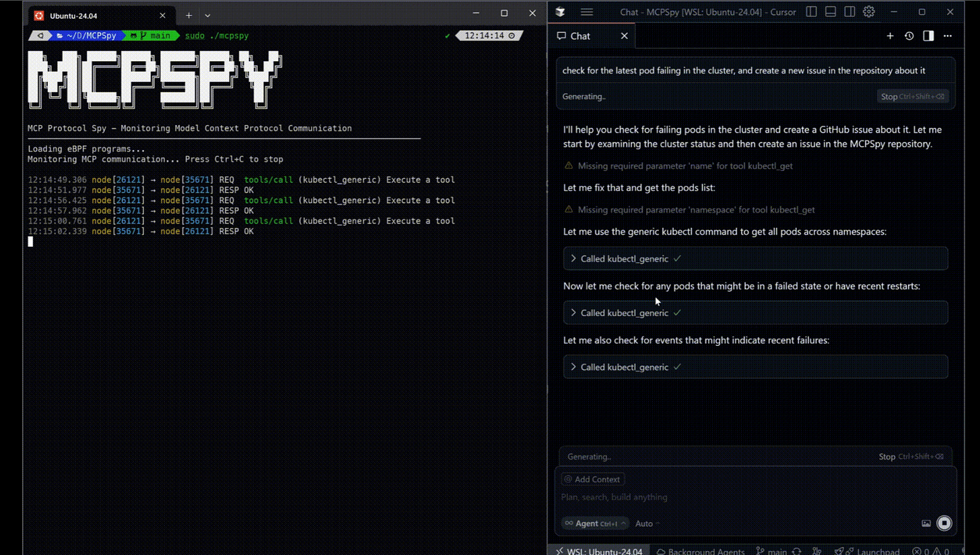
Task: Switch to the Chat tab
Action: pos(580,36)
